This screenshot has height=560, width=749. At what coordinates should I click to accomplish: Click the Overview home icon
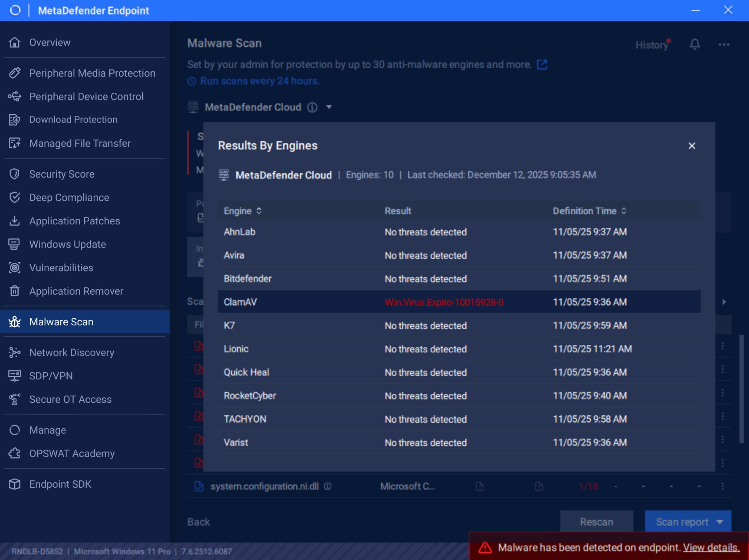click(x=15, y=43)
